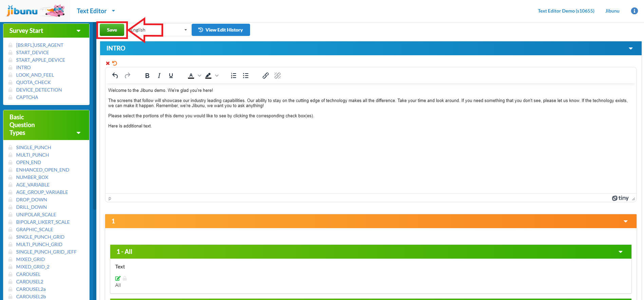
Task: Open the info icon in top right
Action: pyautogui.click(x=634, y=11)
